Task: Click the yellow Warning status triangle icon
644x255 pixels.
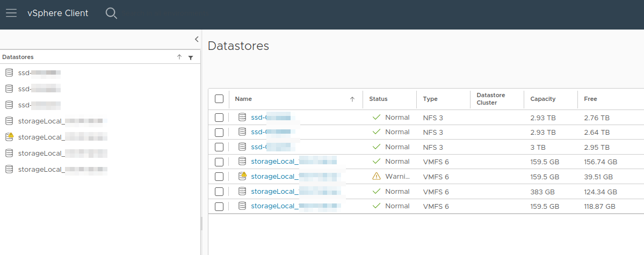Action: click(x=377, y=177)
